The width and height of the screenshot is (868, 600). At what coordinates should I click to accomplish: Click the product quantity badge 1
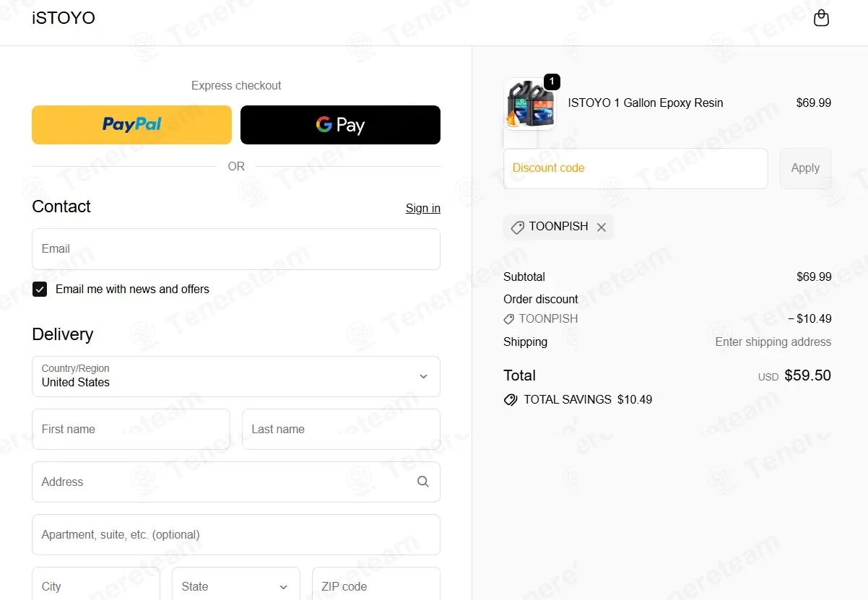(x=552, y=82)
